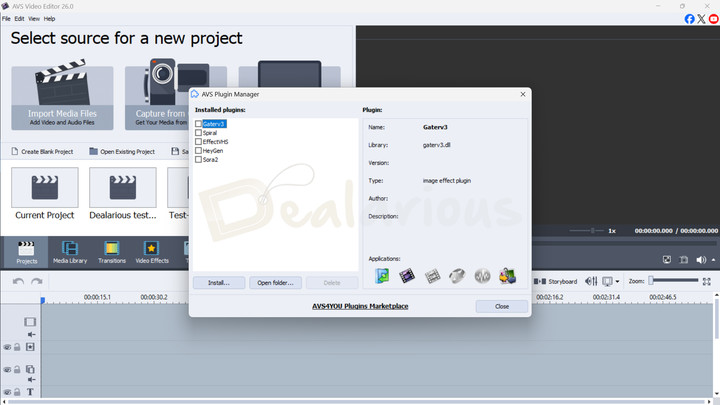The image size is (720, 405).
Task: Click Open Existing Project
Action: [122, 152]
